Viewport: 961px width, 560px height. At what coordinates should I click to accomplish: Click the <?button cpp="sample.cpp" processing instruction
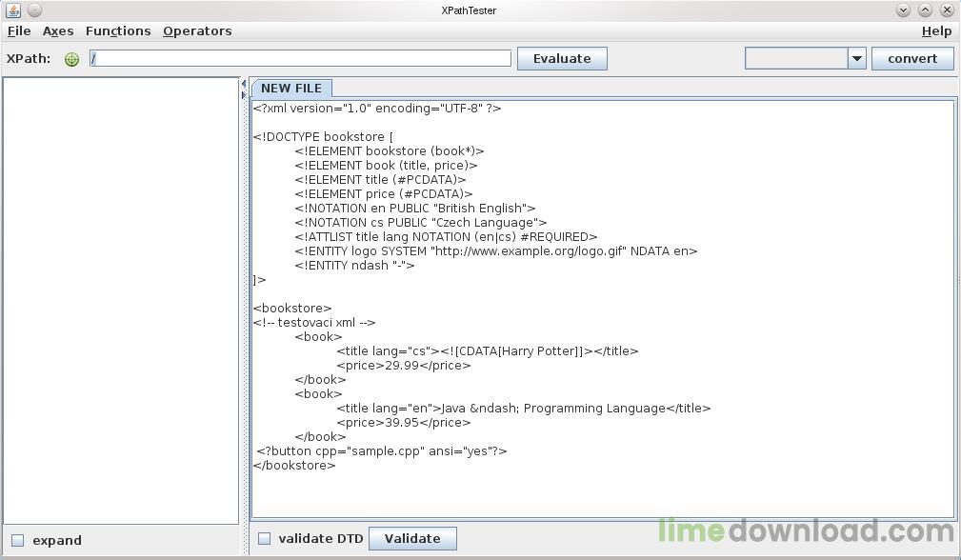tap(381, 450)
